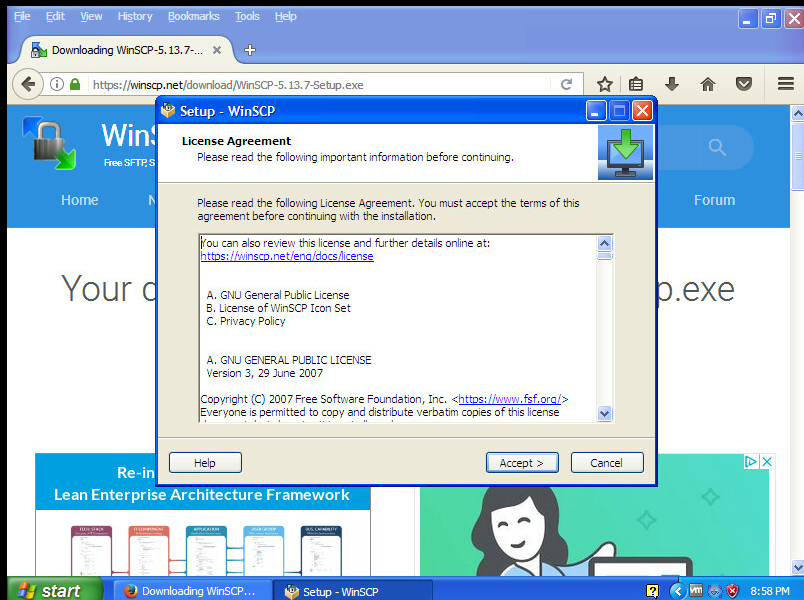Open the Pocket icon
804x600 pixels.
(743, 84)
